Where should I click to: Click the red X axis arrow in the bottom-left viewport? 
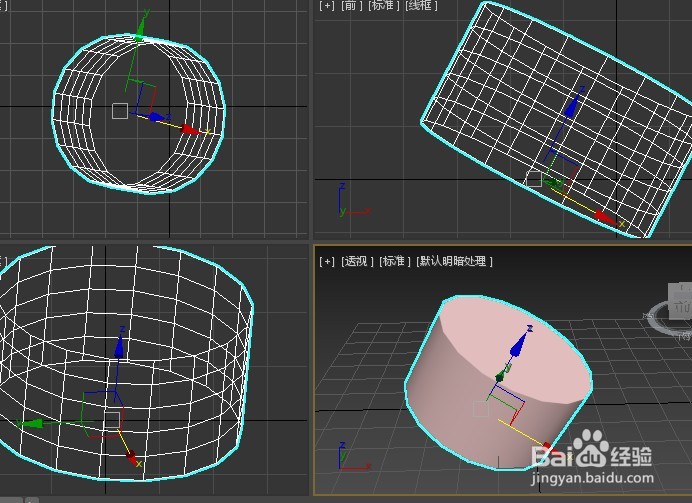pyautogui.click(x=132, y=458)
